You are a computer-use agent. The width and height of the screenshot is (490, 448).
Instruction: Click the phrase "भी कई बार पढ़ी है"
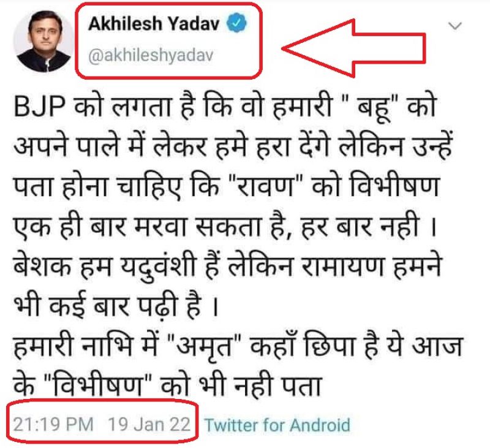pyautogui.click(x=107, y=305)
